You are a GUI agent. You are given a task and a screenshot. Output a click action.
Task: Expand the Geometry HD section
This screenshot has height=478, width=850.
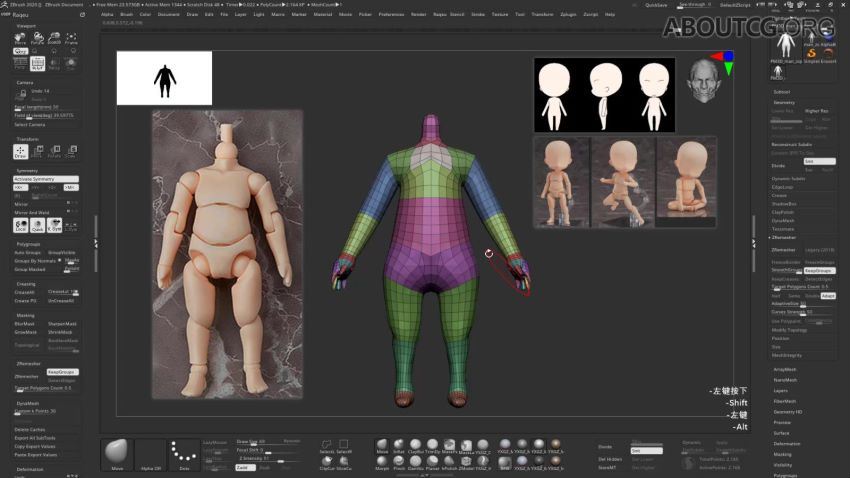789,411
